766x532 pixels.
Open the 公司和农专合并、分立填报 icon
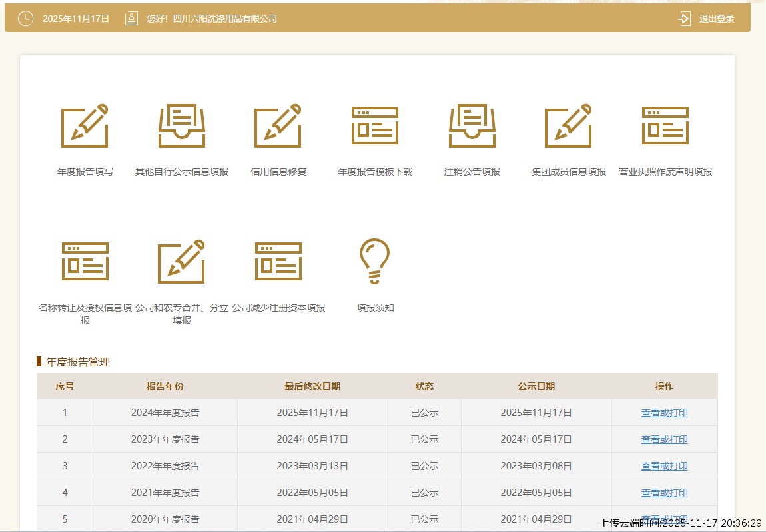click(x=181, y=262)
